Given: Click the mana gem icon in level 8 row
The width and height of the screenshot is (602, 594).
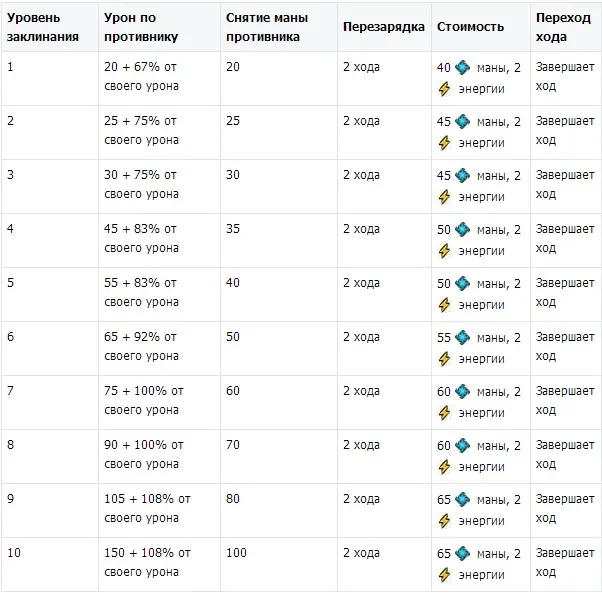Looking at the screenshot, I should click(x=462, y=445).
